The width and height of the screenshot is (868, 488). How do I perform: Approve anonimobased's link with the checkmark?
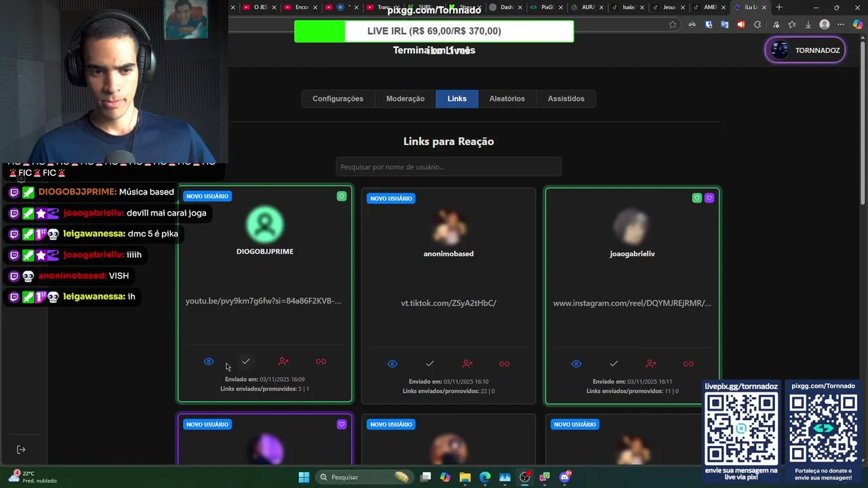(430, 364)
